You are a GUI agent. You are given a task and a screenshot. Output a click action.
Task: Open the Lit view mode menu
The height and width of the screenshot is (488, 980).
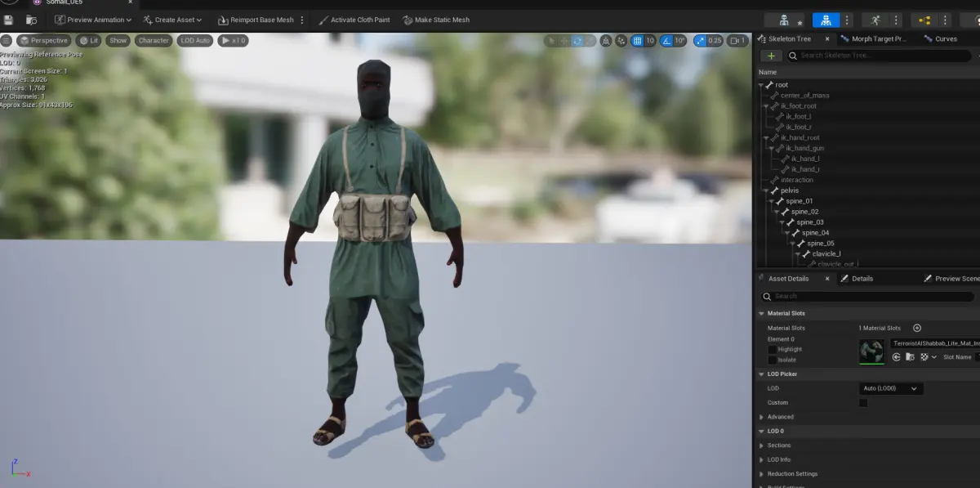[x=88, y=40]
